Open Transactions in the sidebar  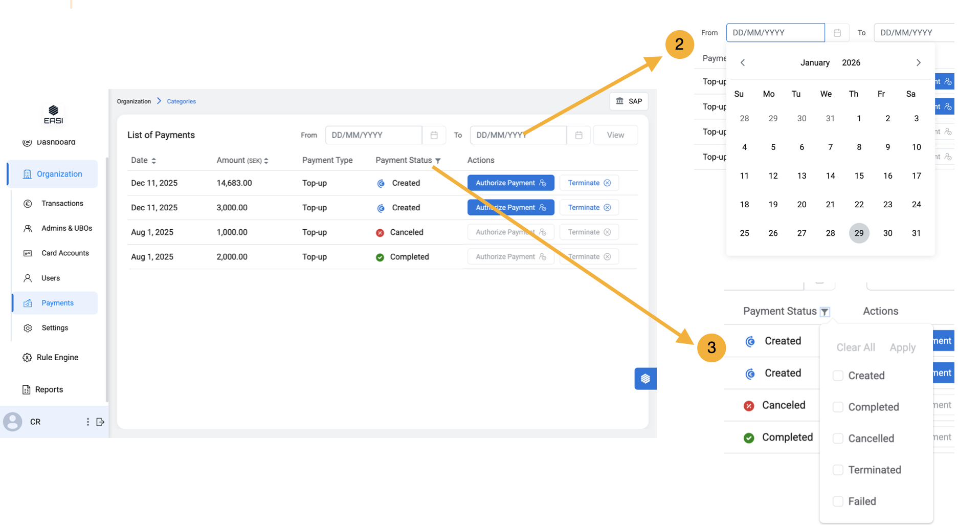click(62, 203)
